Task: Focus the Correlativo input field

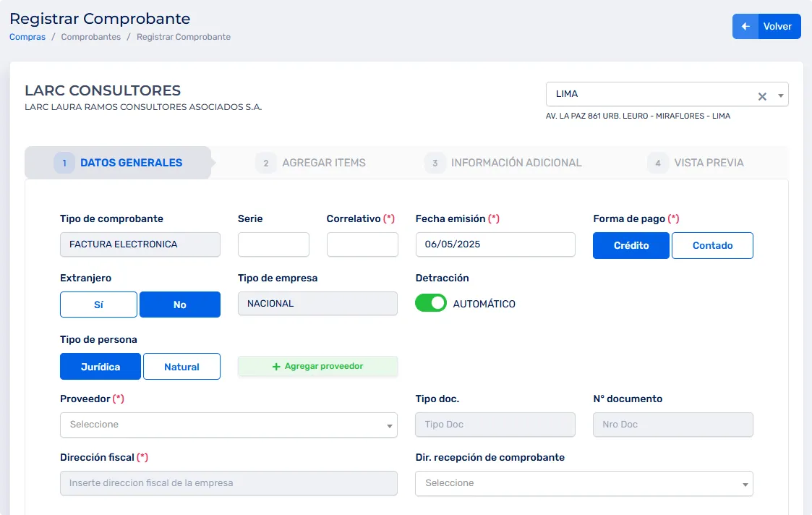Action: (x=362, y=244)
